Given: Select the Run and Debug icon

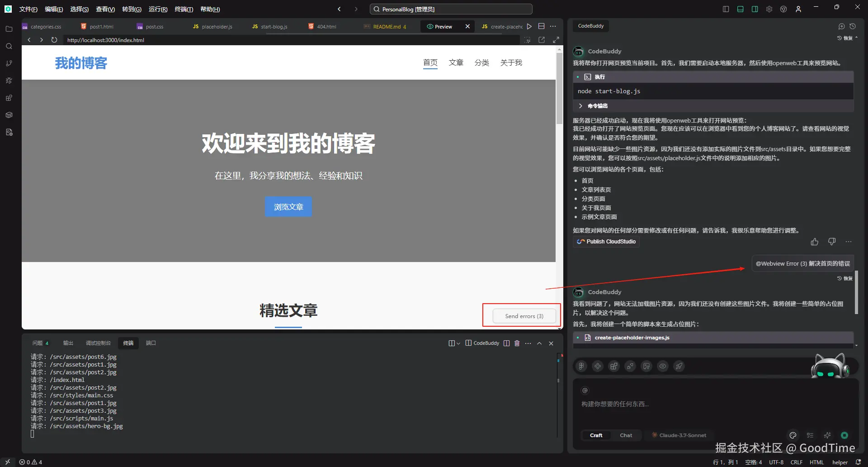Looking at the screenshot, I should click(9, 80).
